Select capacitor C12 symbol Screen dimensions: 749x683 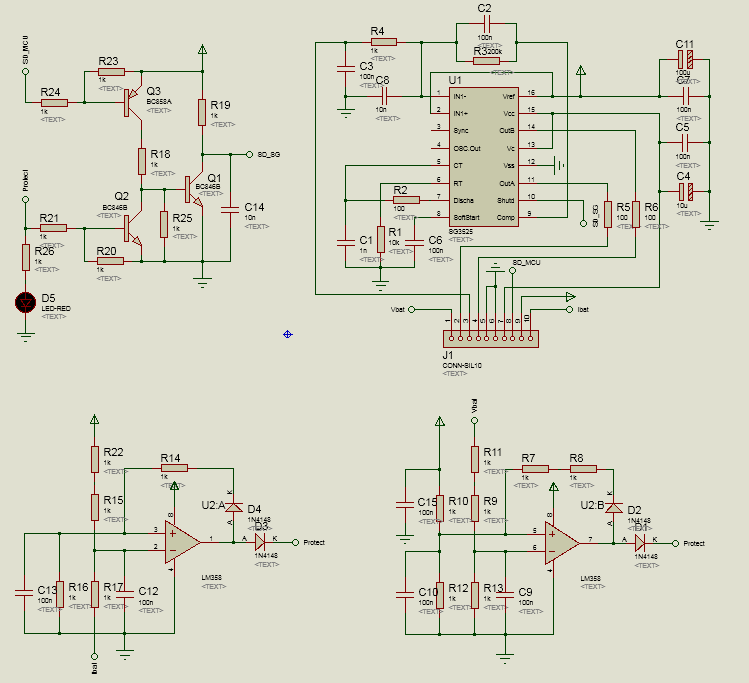(125, 595)
